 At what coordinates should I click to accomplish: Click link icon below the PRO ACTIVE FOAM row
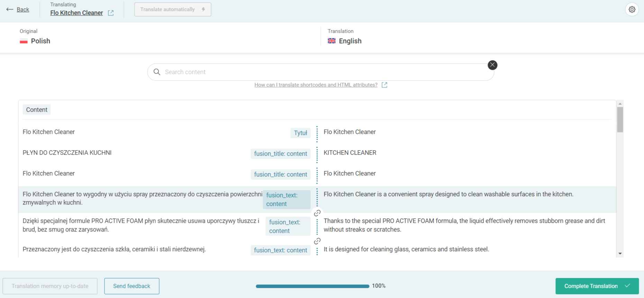coord(317,241)
